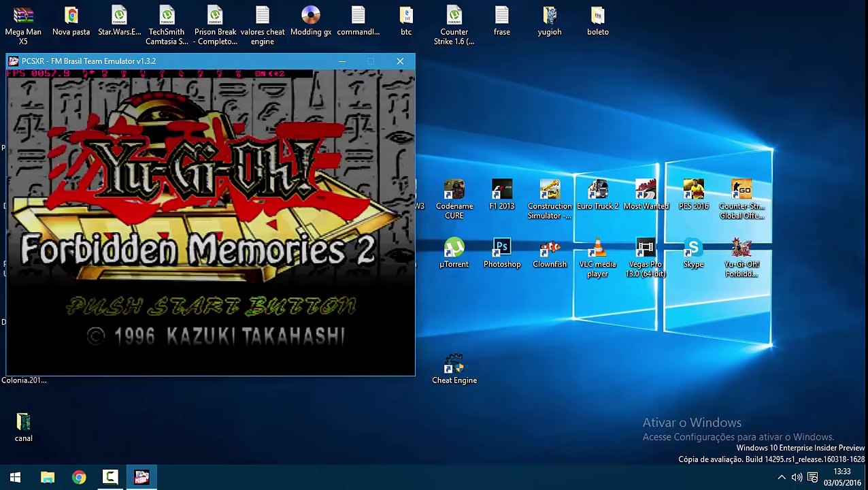Launch the Skype shortcut
868x490 pixels.
tap(693, 247)
